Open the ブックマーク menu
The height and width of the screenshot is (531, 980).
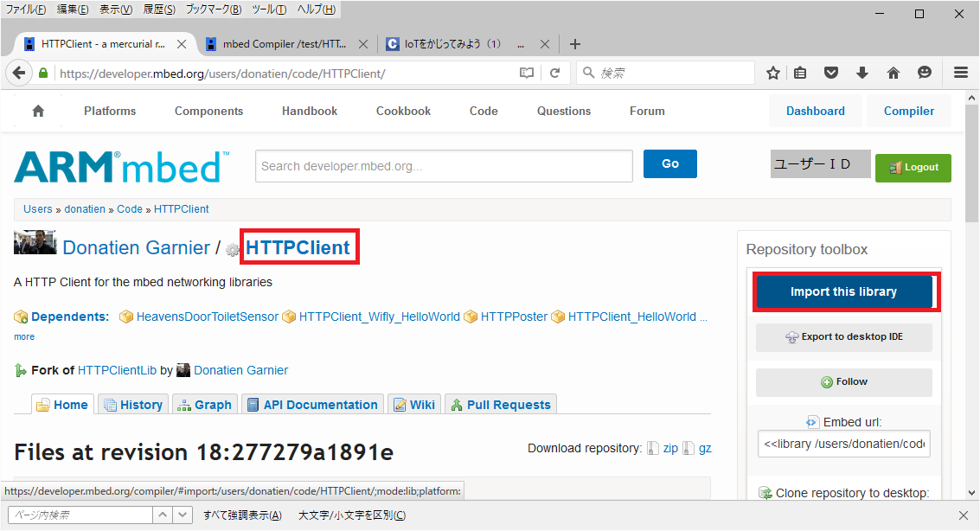(214, 10)
